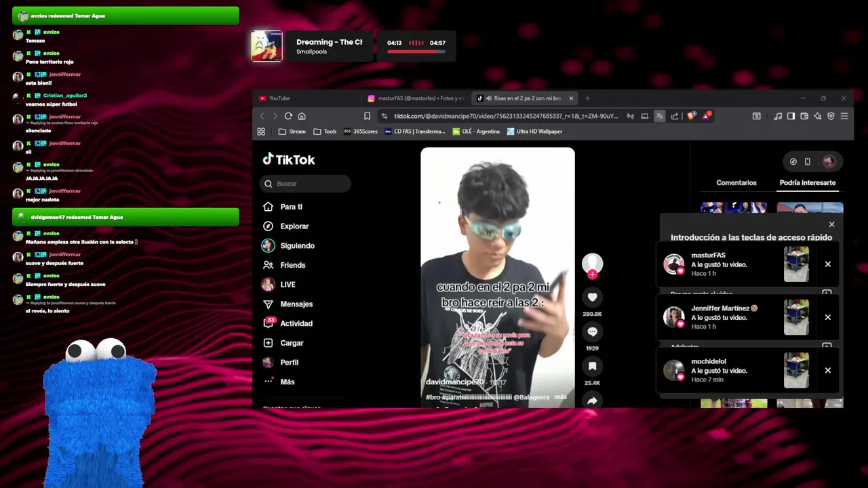The width and height of the screenshot is (868, 488).
Task: Open the Leo AI sparkle icon
Action: [x=817, y=116]
